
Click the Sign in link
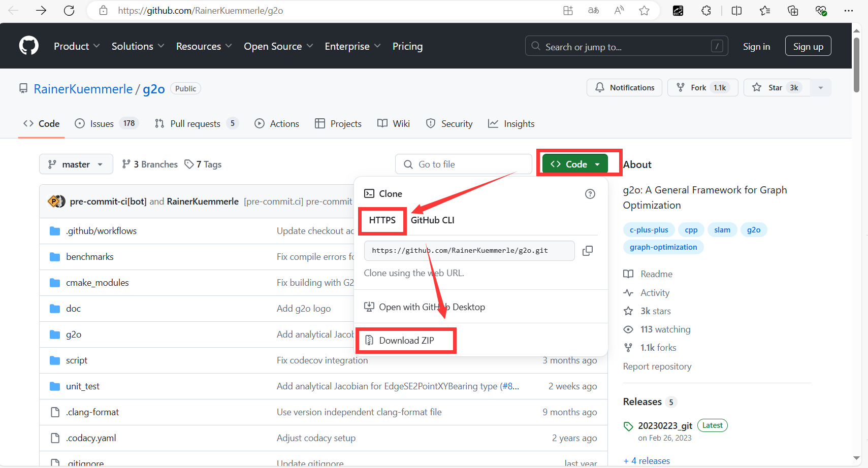click(x=756, y=46)
